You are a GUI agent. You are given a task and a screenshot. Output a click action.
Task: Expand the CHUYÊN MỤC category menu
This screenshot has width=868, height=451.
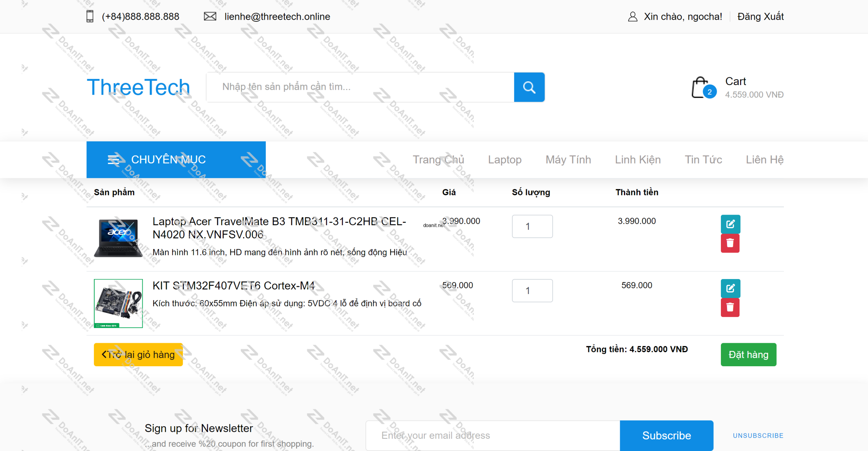coord(176,159)
